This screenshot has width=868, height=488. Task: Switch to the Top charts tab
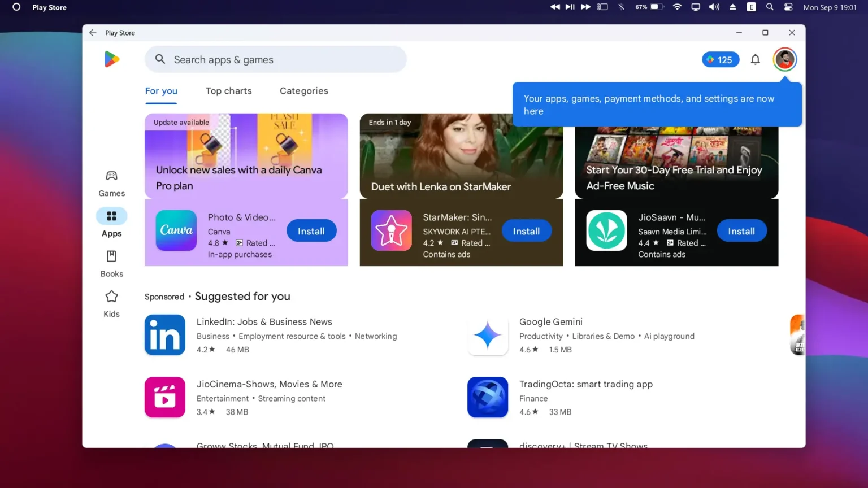click(x=229, y=91)
